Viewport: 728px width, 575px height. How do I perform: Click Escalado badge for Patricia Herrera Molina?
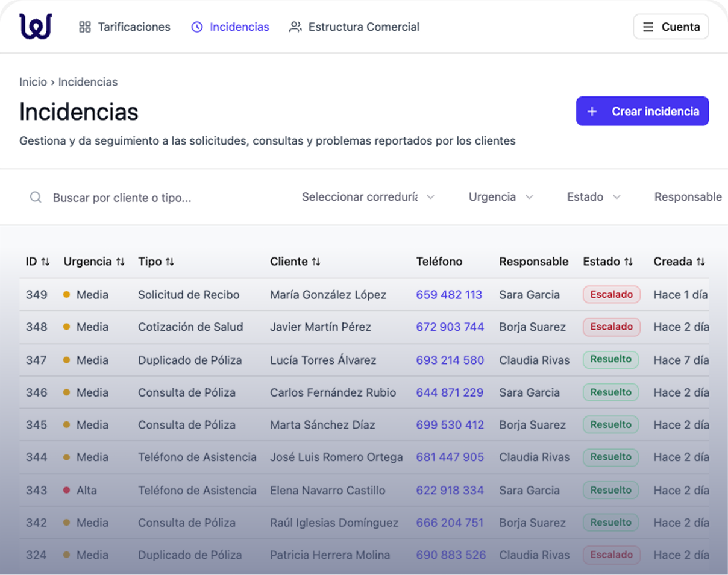pyautogui.click(x=612, y=555)
